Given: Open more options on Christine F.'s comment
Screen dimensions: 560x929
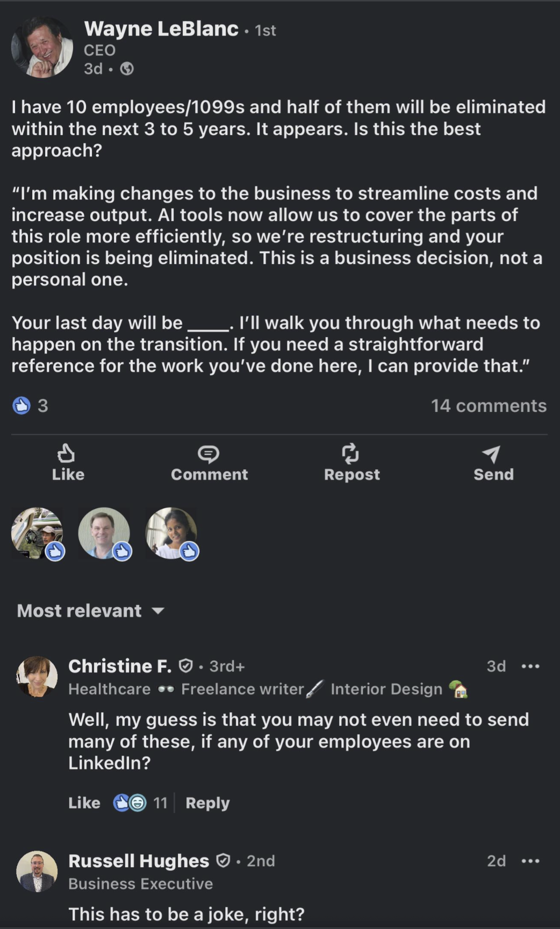Looking at the screenshot, I should pyautogui.click(x=530, y=666).
